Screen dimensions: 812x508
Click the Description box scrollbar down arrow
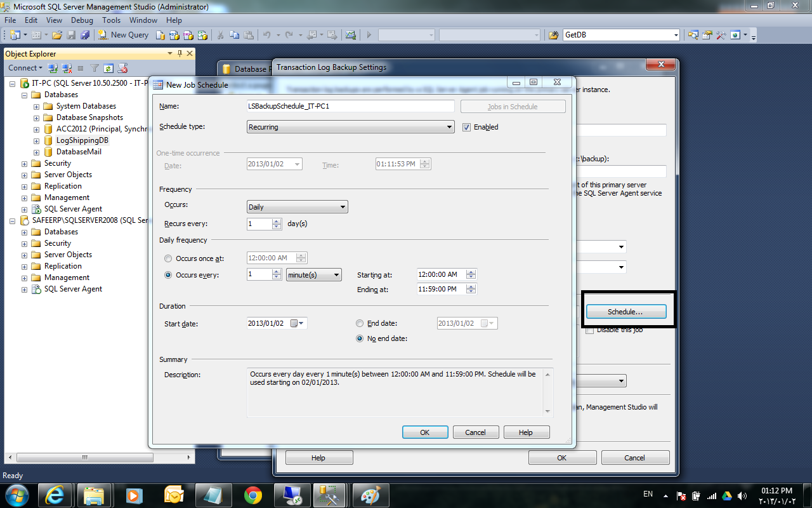point(548,411)
